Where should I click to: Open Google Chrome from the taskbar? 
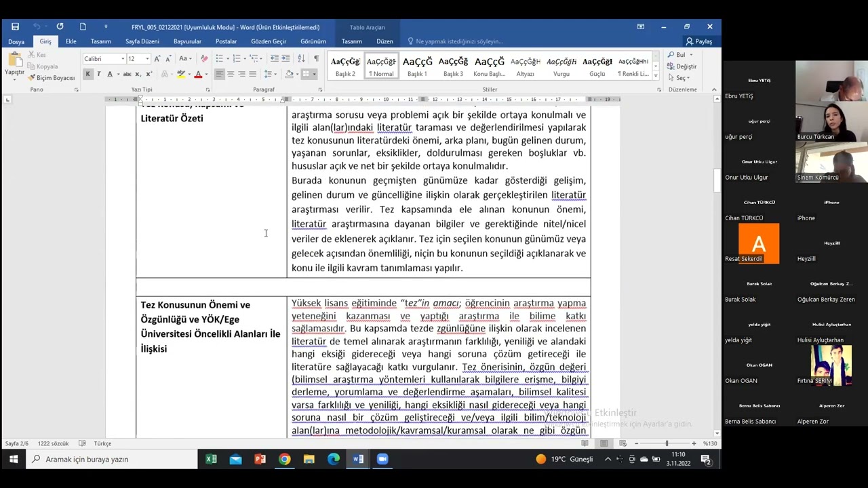point(284,459)
